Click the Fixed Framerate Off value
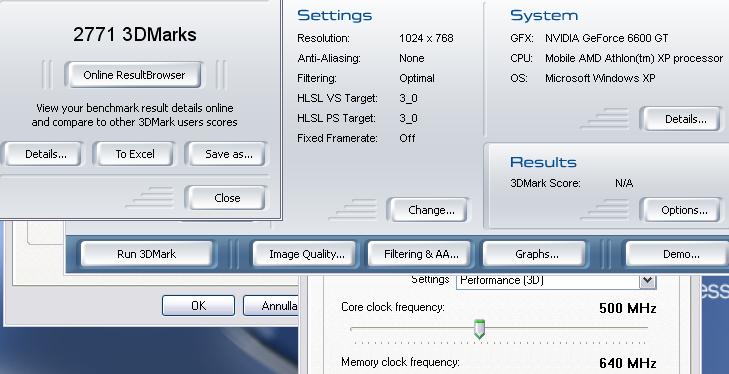The image size is (729, 374). pos(407,138)
